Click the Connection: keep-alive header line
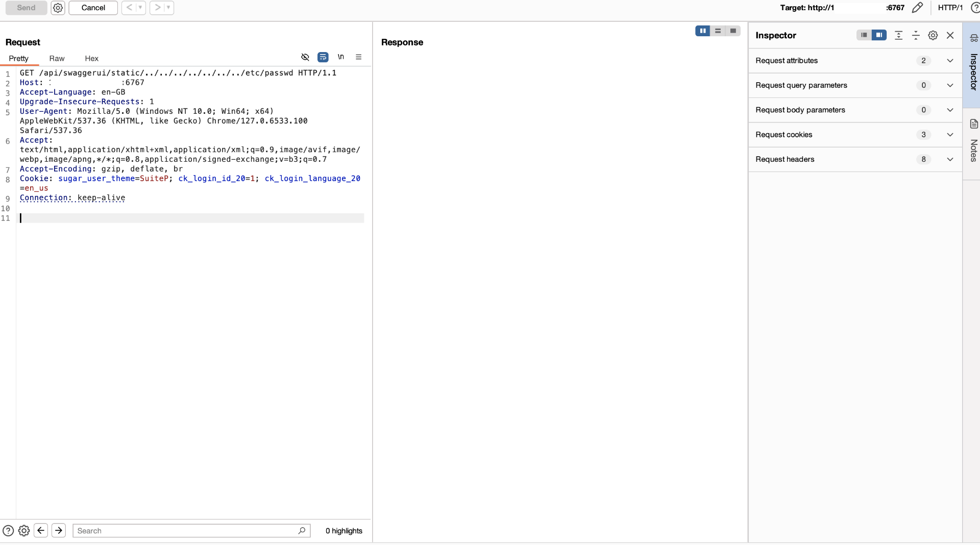980x545 pixels. pos(72,198)
